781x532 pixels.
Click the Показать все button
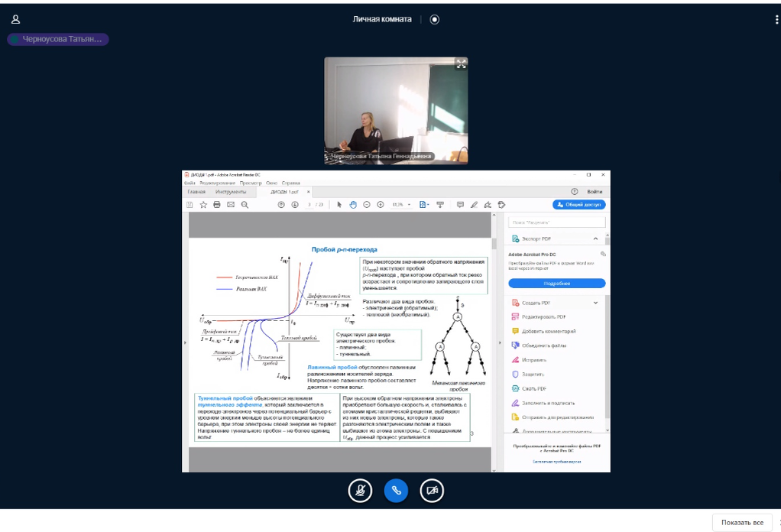click(742, 523)
